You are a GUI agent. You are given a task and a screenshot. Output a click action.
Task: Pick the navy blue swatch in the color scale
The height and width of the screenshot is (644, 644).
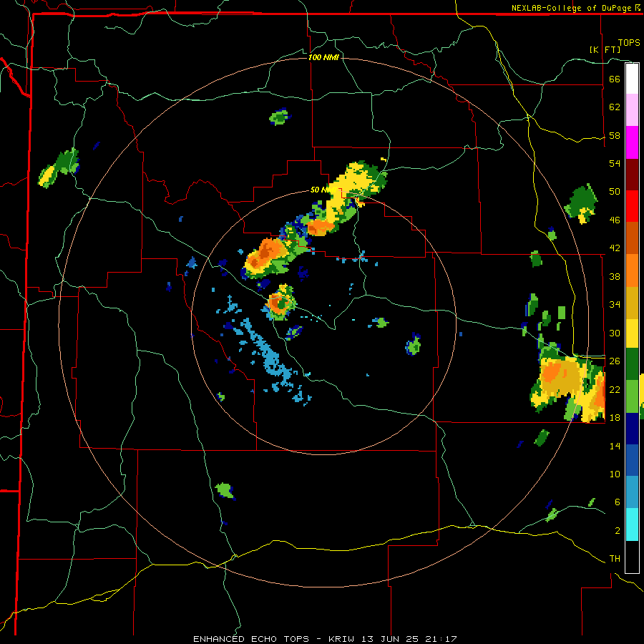(x=632, y=429)
